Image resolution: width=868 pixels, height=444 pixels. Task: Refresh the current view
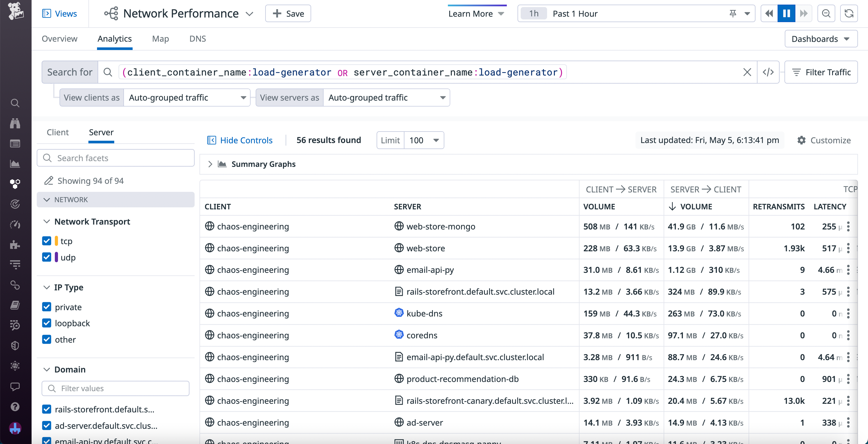coord(849,13)
